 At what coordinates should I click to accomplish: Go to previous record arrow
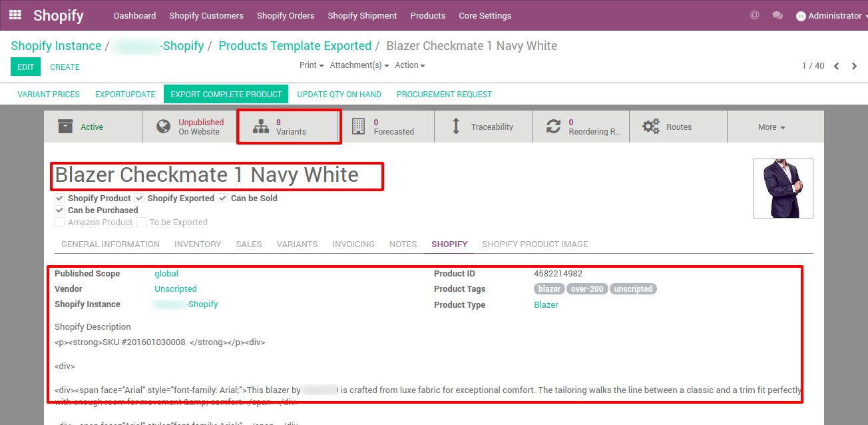pos(837,66)
